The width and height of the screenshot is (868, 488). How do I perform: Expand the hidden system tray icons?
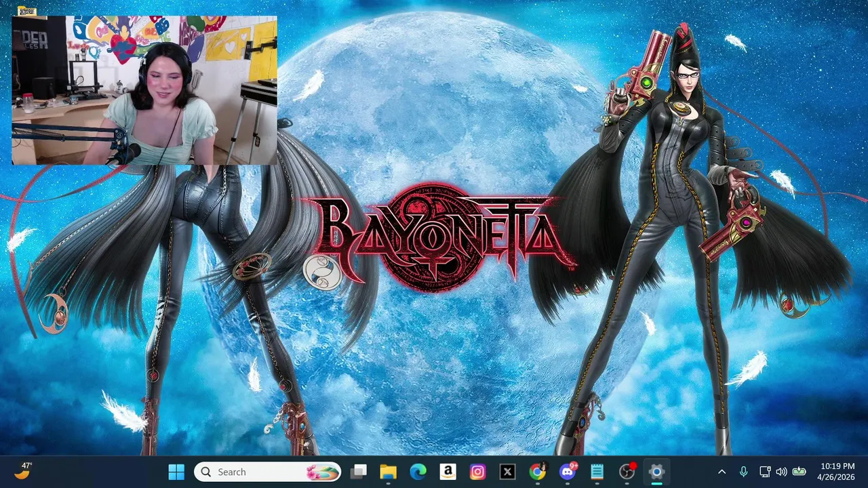[722, 472]
